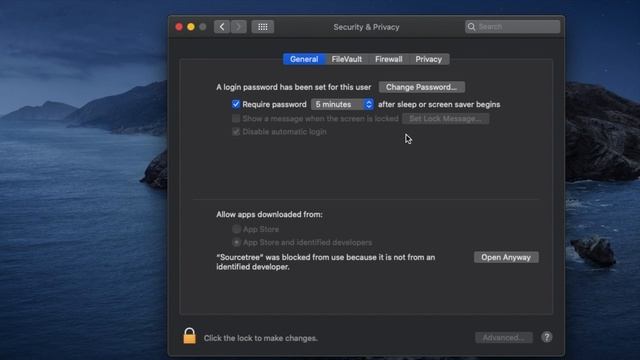
Task: Click Open Anyway for Sourcetree
Action: pyautogui.click(x=506, y=257)
